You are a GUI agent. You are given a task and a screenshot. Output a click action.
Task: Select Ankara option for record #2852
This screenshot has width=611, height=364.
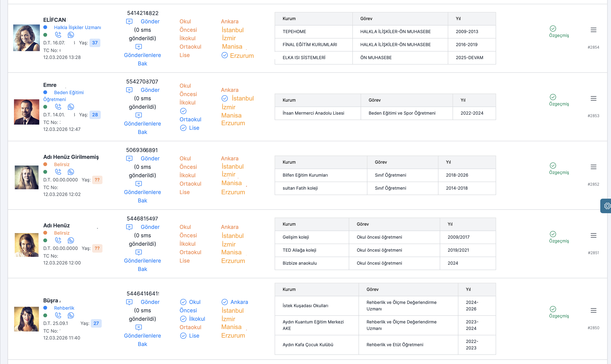click(x=229, y=158)
